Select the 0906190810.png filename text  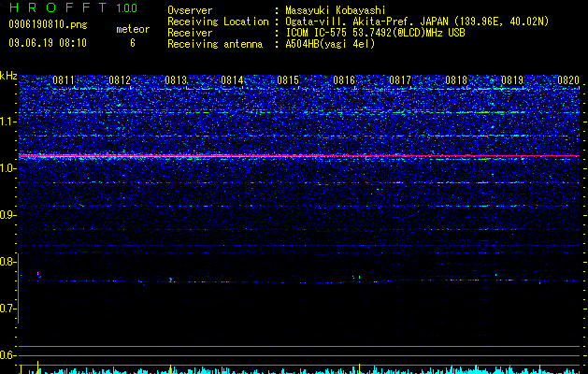click(48, 24)
